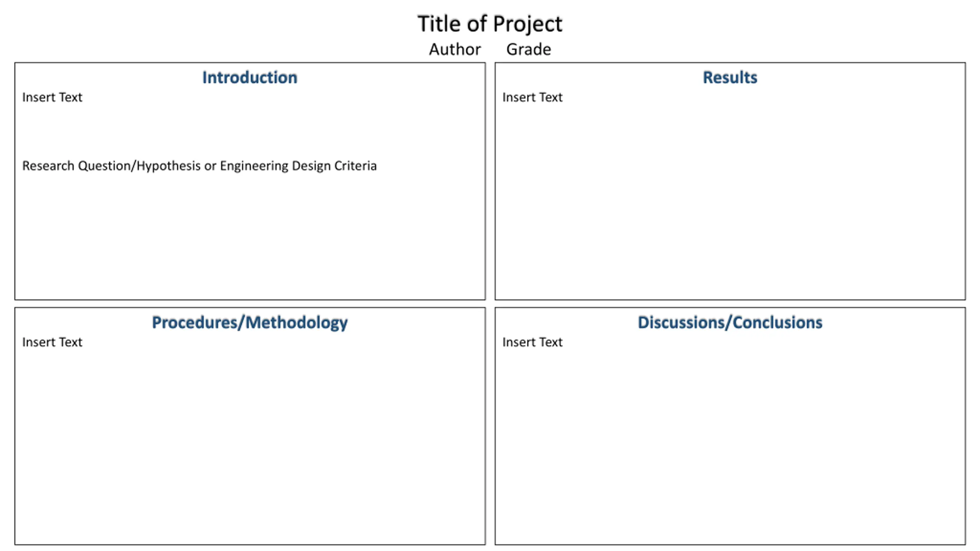This screenshot has height=551, width=980.
Task: Click Insert Text under Introduction
Action: (x=52, y=97)
